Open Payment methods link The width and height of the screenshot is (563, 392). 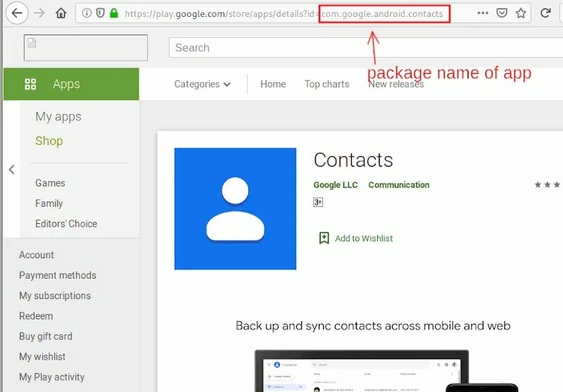tap(58, 275)
